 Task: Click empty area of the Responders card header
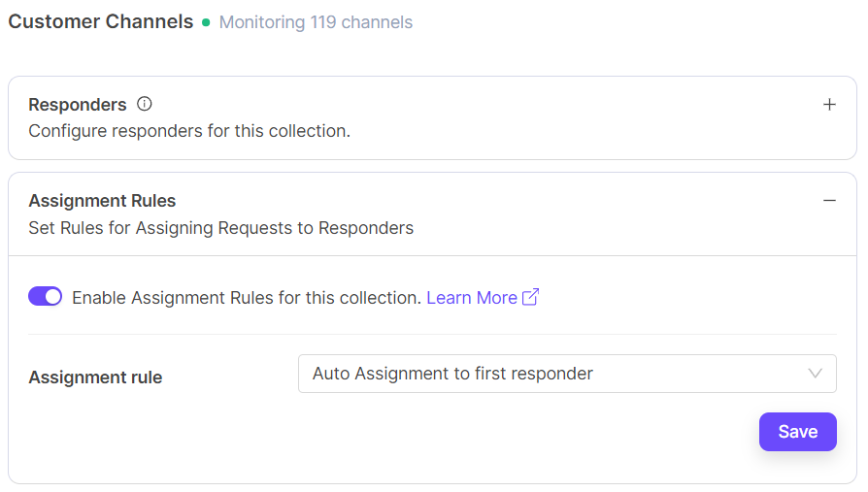(x=534, y=116)
